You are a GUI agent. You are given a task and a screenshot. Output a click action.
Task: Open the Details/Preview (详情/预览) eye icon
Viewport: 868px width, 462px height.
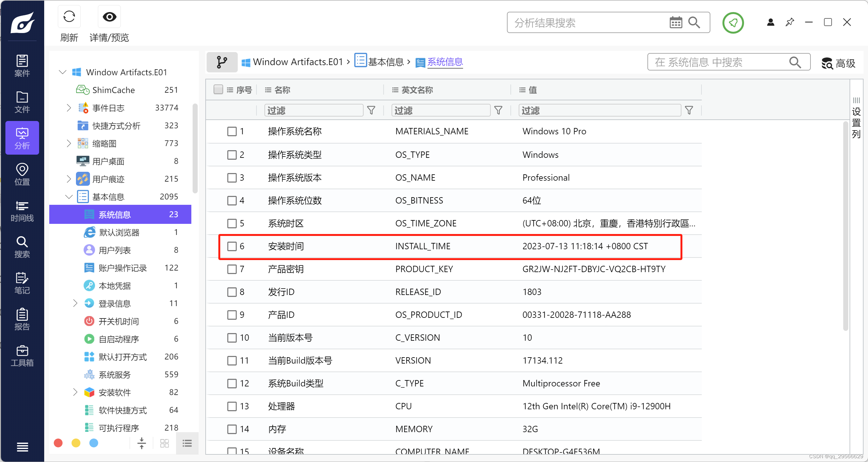pos(109,17)
